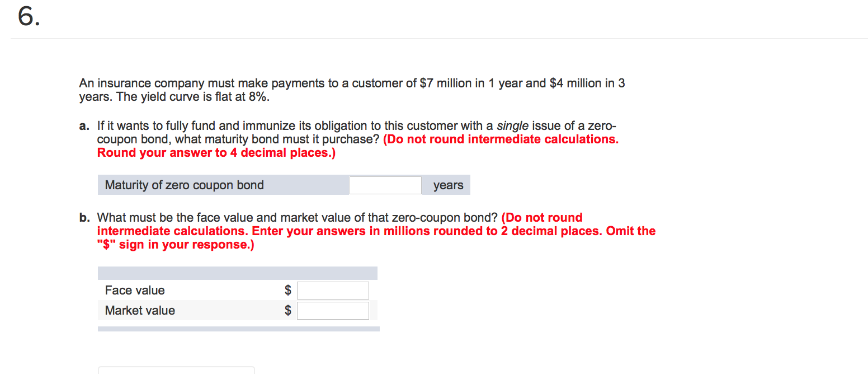This screenshot has width=868, height=374.
Task: Click the gray header bar above Face value row
Action: [x=238, y=273]
